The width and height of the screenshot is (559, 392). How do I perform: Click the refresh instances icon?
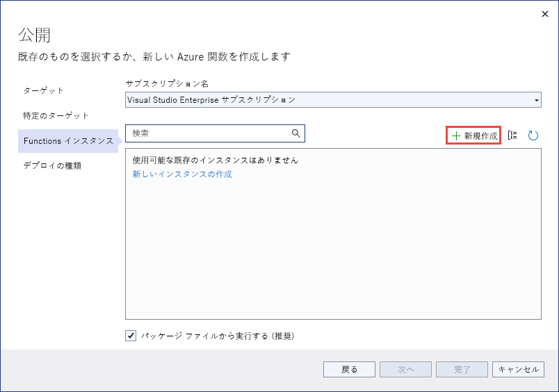click(x=533, y=136)
